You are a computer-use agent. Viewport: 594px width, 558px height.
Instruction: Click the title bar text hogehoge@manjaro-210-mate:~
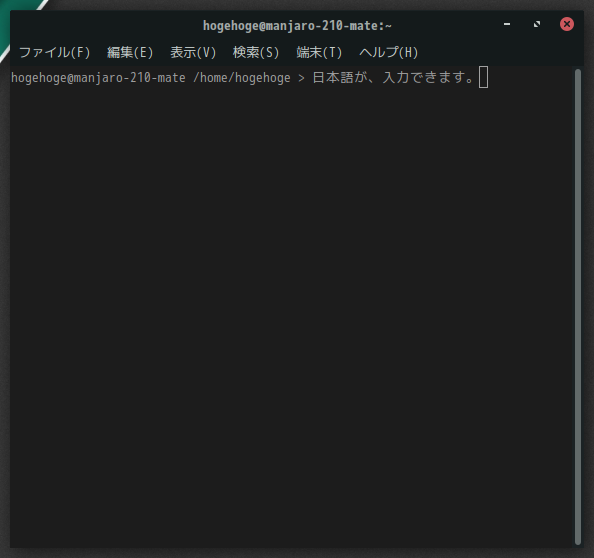point(297,26)
